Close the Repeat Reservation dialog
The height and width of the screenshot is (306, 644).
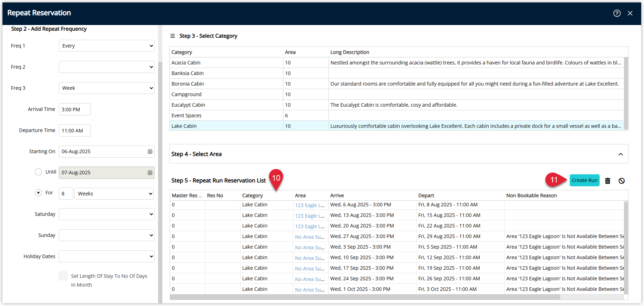[x=630, y=13]
